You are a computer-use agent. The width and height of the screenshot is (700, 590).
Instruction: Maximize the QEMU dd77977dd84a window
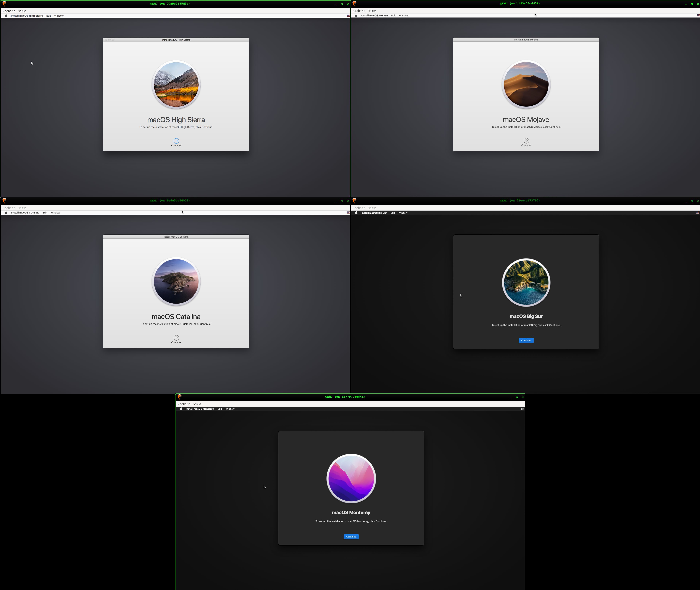pyautogui.click(x=517, y=397)
